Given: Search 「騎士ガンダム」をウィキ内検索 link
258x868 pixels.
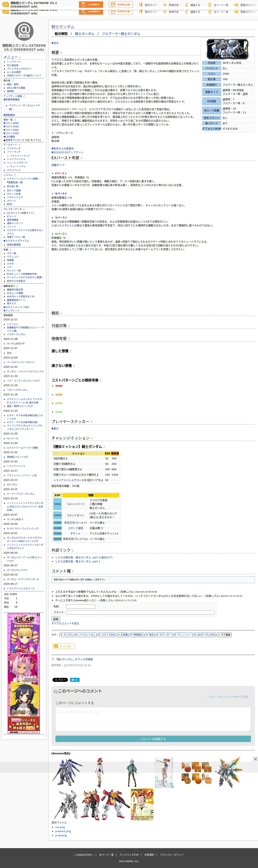Looking at the screenshot, I should point(74,659).
